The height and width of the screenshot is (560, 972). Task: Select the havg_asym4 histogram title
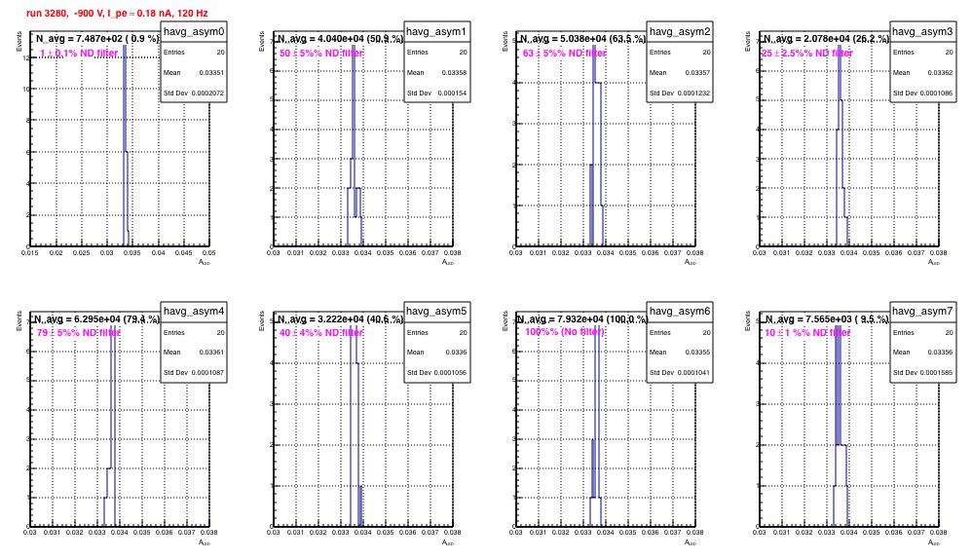[194, 311]
